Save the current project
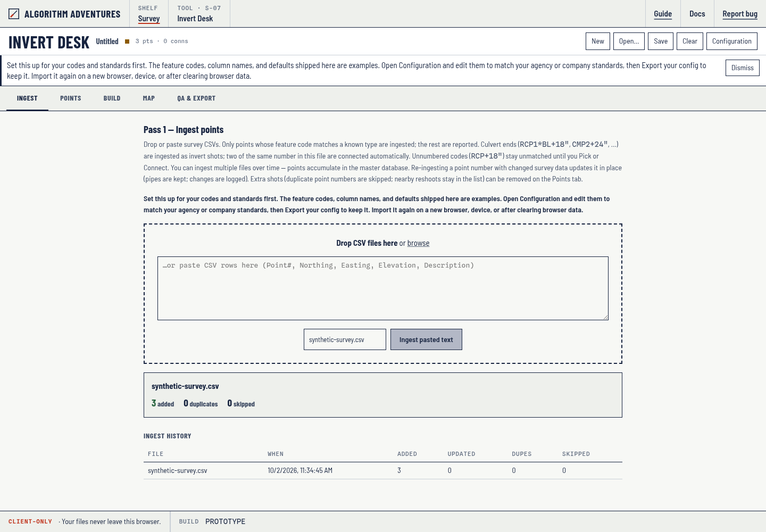This screenshot has height=532, width=766. [661, 41]
